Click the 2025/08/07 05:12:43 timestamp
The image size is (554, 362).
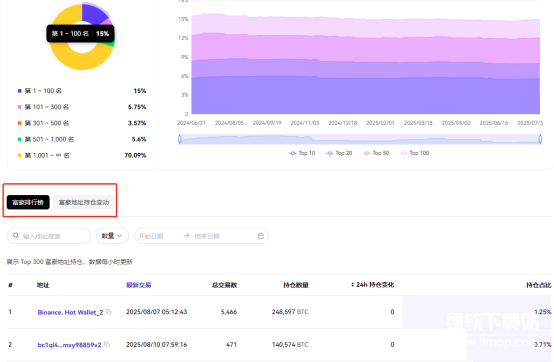click(157, 312)
